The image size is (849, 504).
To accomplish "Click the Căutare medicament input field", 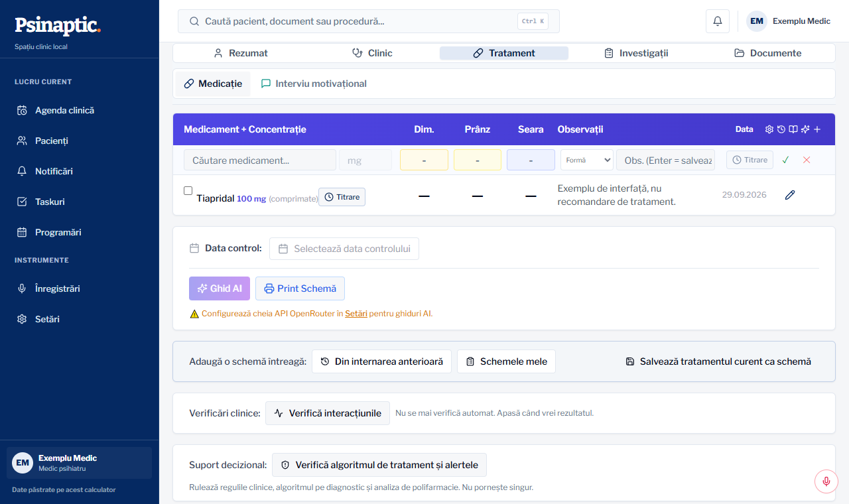I will click(260, 160).
